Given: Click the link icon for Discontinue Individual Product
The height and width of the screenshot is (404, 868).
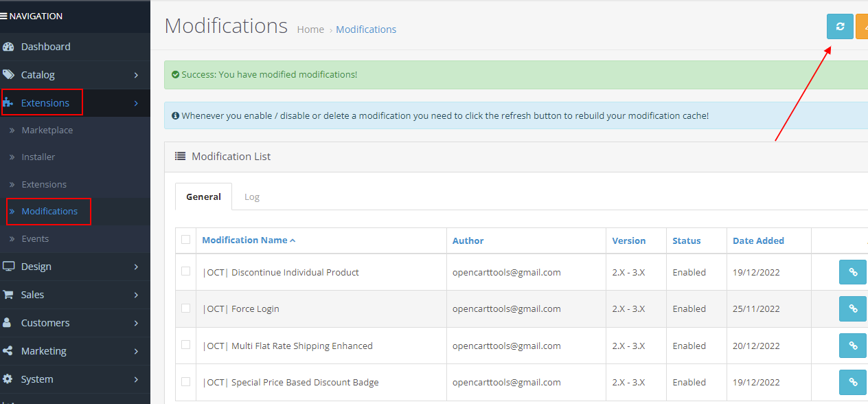Looking at the screenshot, I should click(852, 272).
